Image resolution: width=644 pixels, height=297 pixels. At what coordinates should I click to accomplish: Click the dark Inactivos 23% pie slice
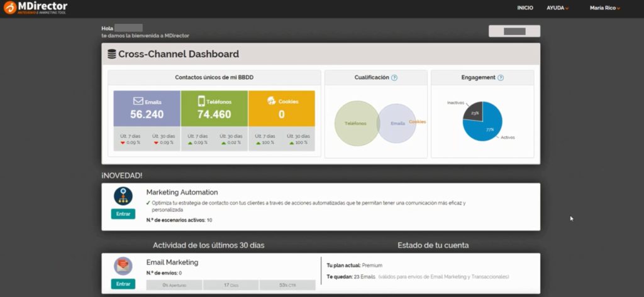pos(473,112)
